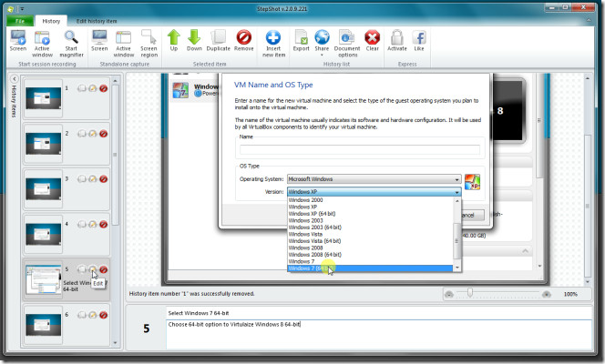Click status message 'History item number 1 was successfully removed'

(191, 294)
